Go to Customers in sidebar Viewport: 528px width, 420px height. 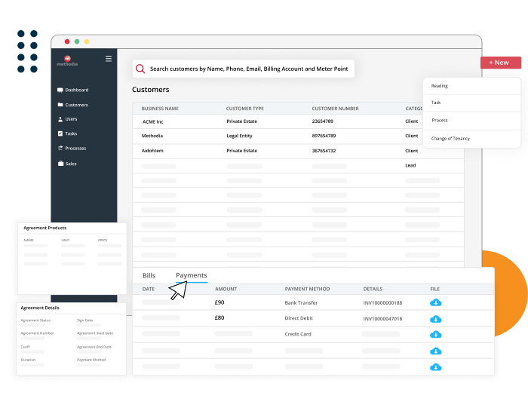click(76, 105)
